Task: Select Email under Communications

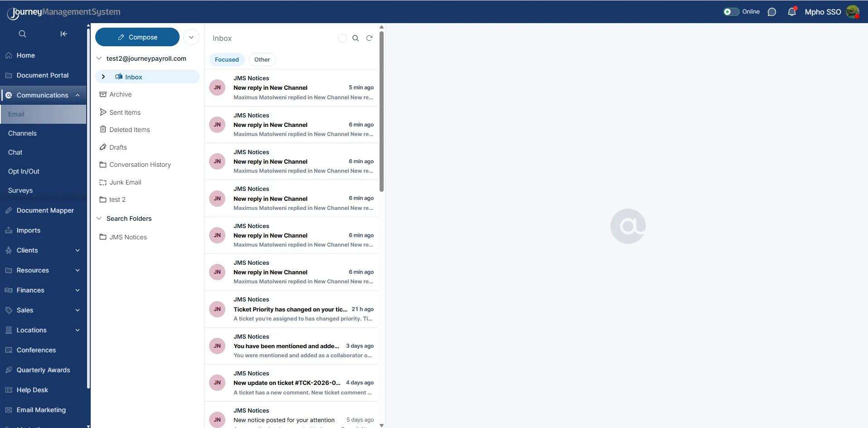Action: point(43,114)
